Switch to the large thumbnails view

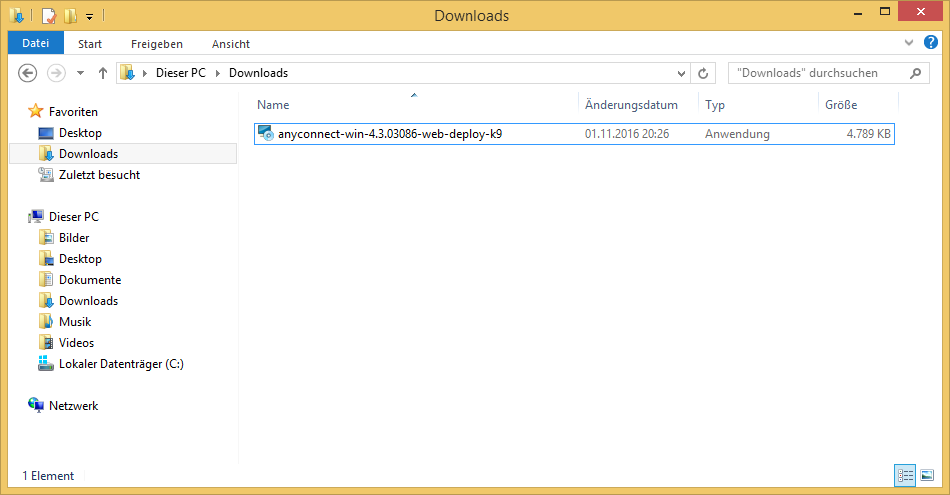coord(927,476)
